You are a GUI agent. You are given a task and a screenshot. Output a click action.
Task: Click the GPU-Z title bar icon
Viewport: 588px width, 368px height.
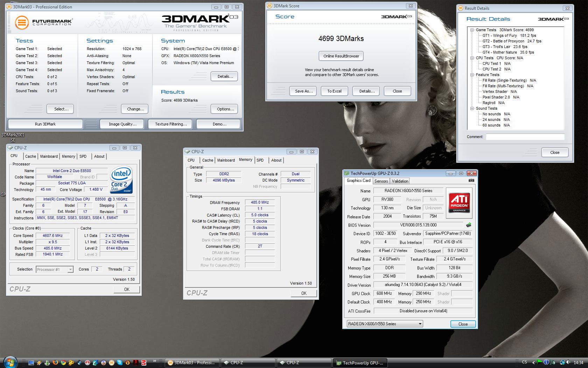point(347,173)
